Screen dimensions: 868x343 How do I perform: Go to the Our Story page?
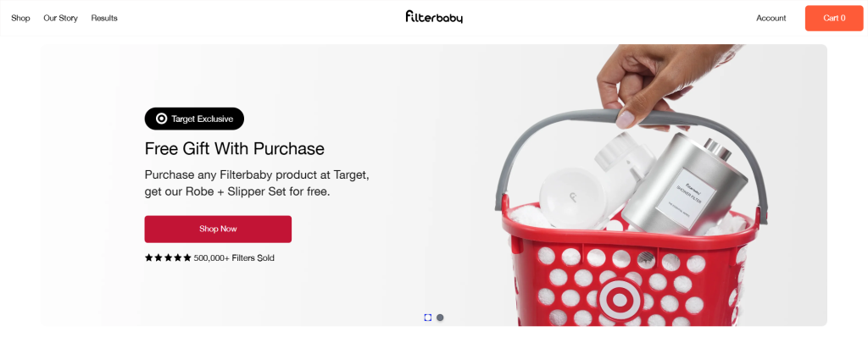pyautogui.click(x=60, y=18)
